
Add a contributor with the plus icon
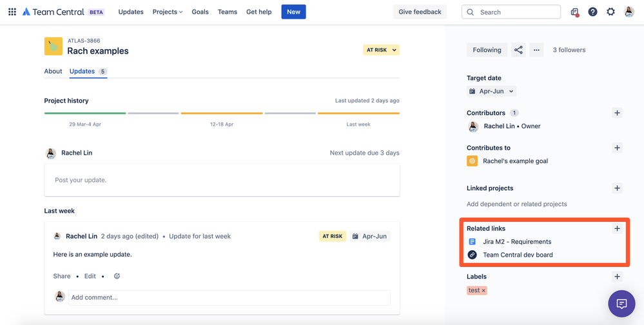pos(617,113)
